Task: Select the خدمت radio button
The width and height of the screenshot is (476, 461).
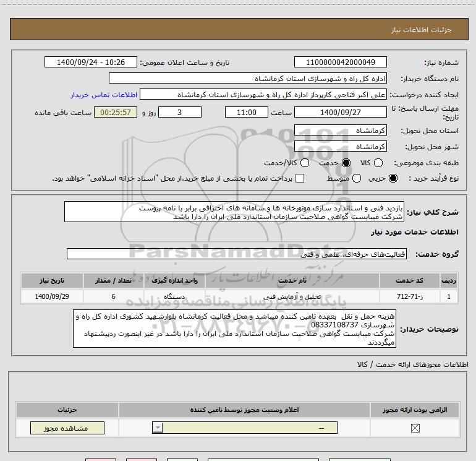Action: (x=346, y=163)
